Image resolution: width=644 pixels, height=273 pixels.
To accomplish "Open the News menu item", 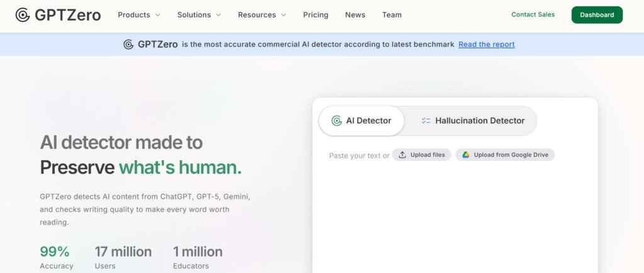I will point(355,15).
